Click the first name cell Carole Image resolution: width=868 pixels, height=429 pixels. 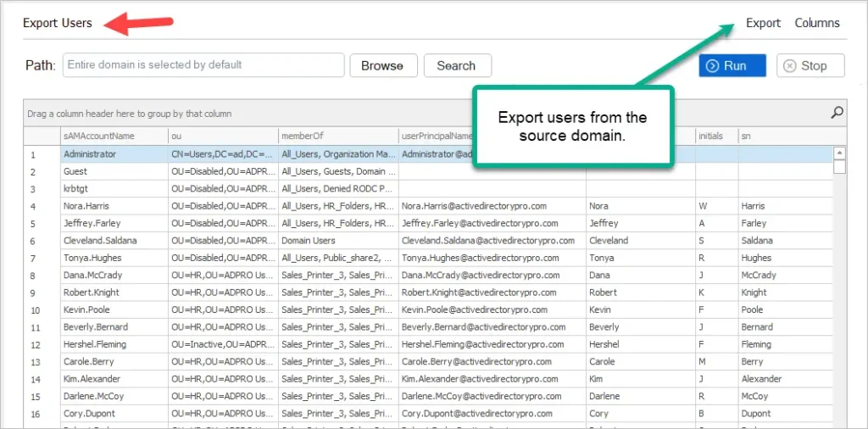[x=641, y=361]
